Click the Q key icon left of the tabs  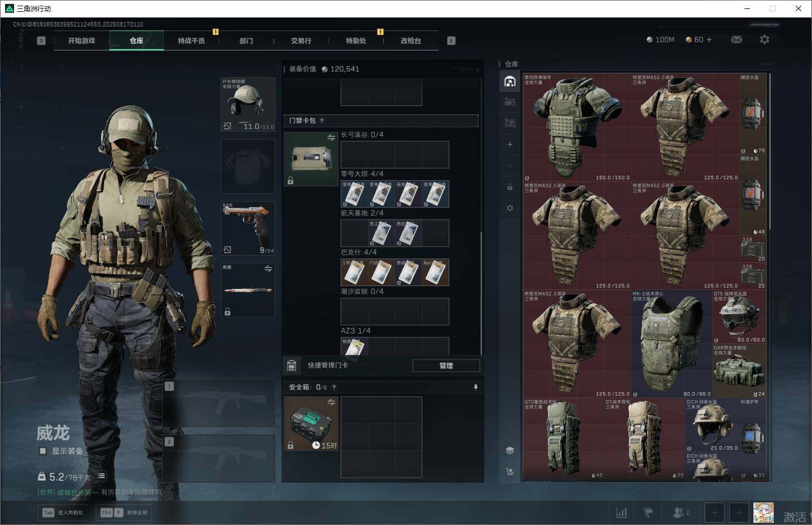(41, 41)
